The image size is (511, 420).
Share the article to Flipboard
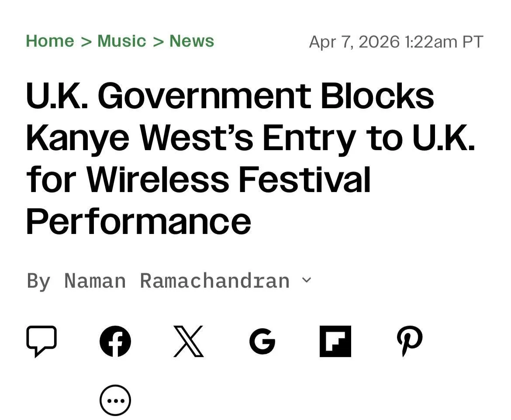pyautogui.click(x=335, y=341)
